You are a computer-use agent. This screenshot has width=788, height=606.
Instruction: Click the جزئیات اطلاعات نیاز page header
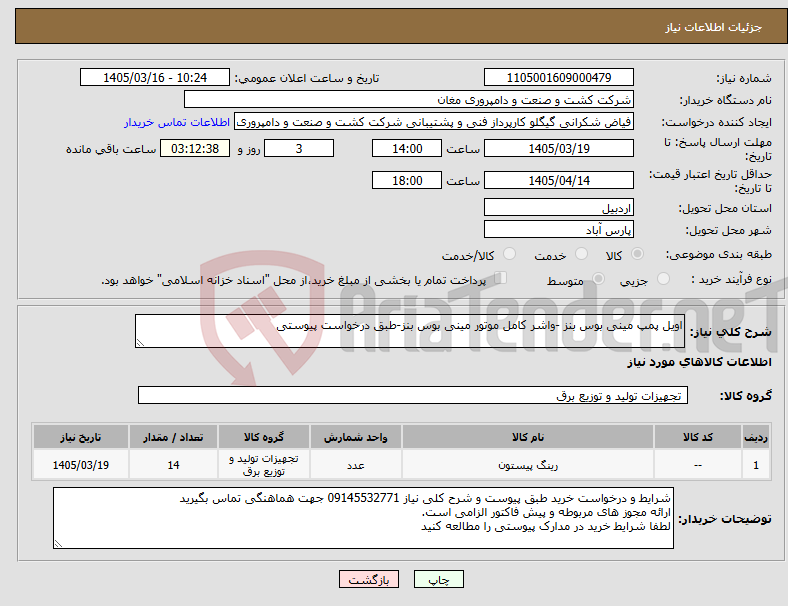[713, 27]
